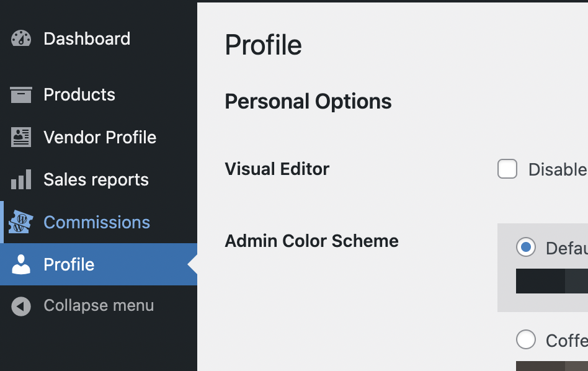Click the Default scheme dark color swatch
Viewport: 588px width, 371px height.
coord(540,281)
